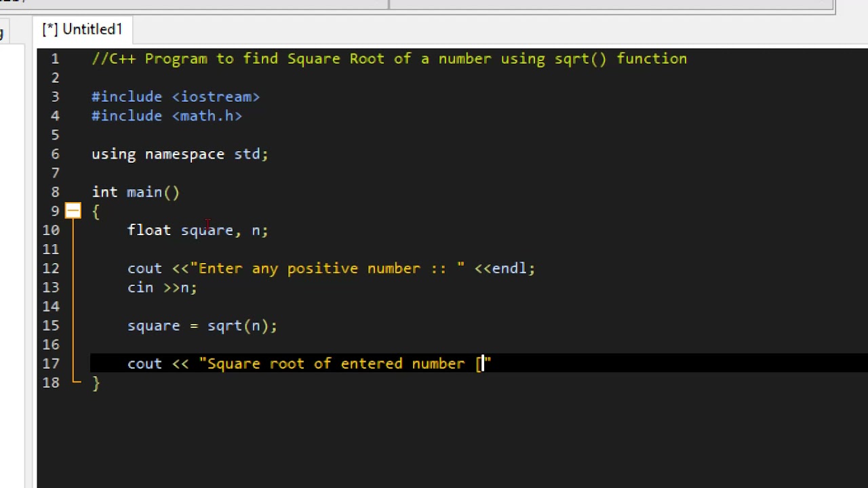Place cursor in the iostream include
This screenshot has width=868, height=488.
[216, 97]
